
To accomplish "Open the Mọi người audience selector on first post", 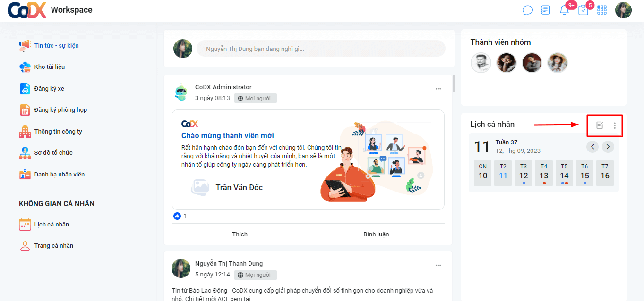I will tap(256, 98).
